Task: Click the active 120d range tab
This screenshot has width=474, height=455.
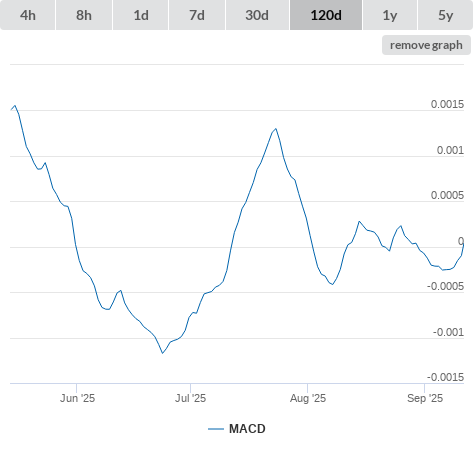Action: [326, 15]
